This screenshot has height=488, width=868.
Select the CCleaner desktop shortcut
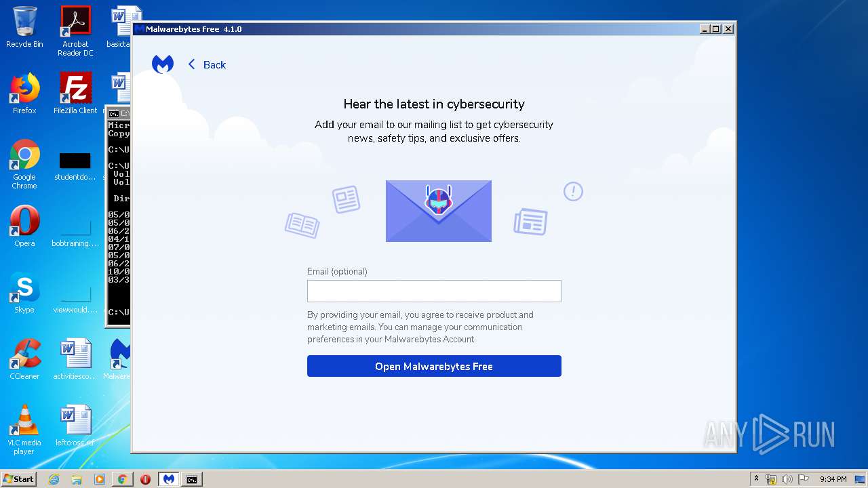24,359
